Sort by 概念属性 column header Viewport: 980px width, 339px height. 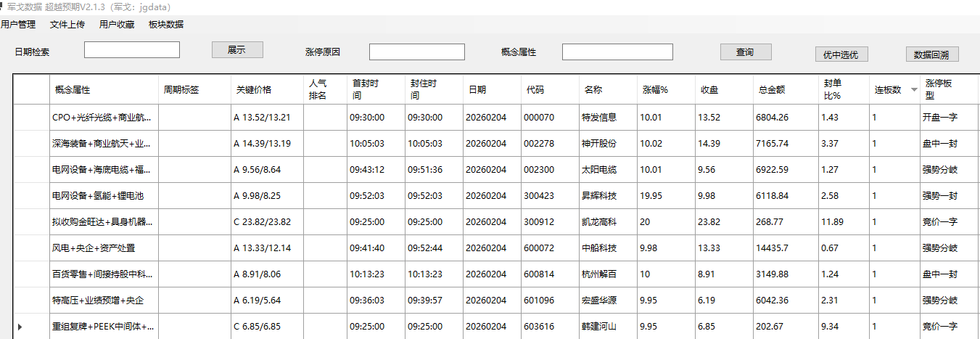(104, 90)
